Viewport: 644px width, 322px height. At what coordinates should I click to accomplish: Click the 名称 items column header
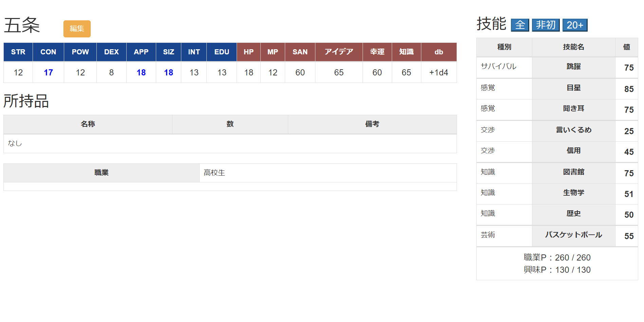pos(88,124)
